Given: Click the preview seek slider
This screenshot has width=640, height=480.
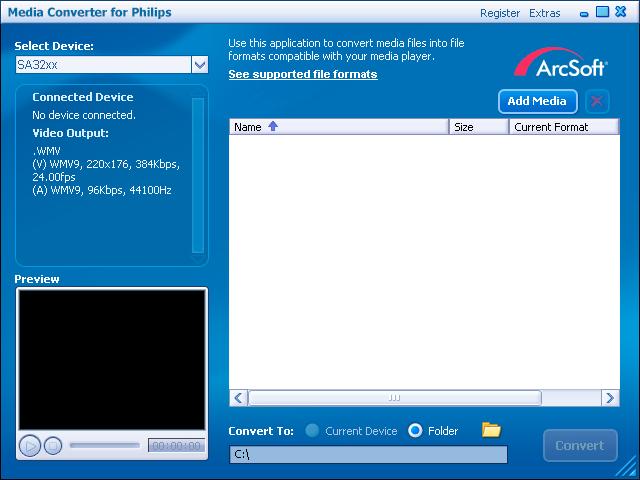Looking at the screenshot, I should click(x=104, y=445).
